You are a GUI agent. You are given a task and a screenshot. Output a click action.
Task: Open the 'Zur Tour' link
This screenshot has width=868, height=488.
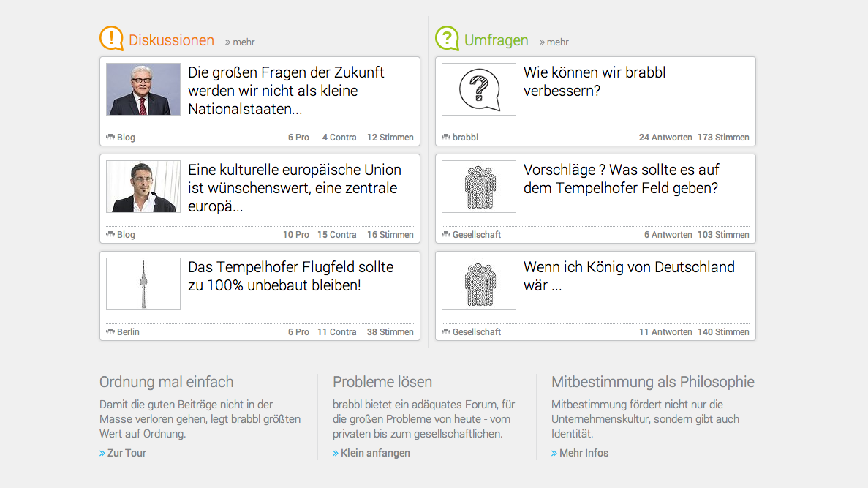pos(123,453)
